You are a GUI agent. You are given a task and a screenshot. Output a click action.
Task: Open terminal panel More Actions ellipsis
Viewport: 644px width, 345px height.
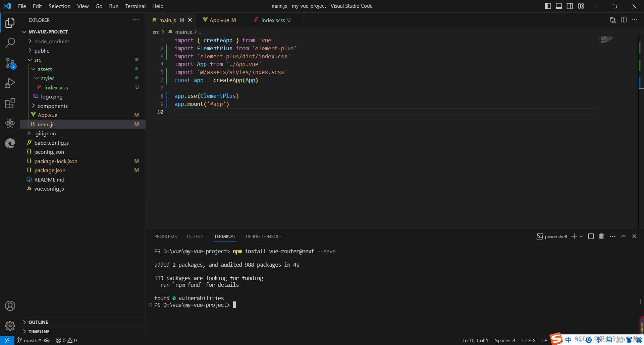(612, 236)
